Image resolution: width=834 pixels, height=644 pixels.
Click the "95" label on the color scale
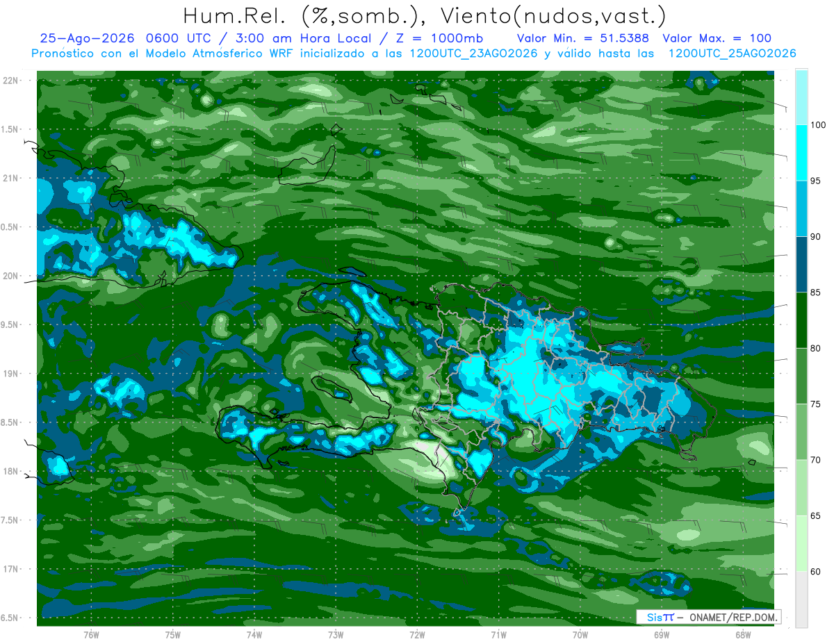coord(815,181)
